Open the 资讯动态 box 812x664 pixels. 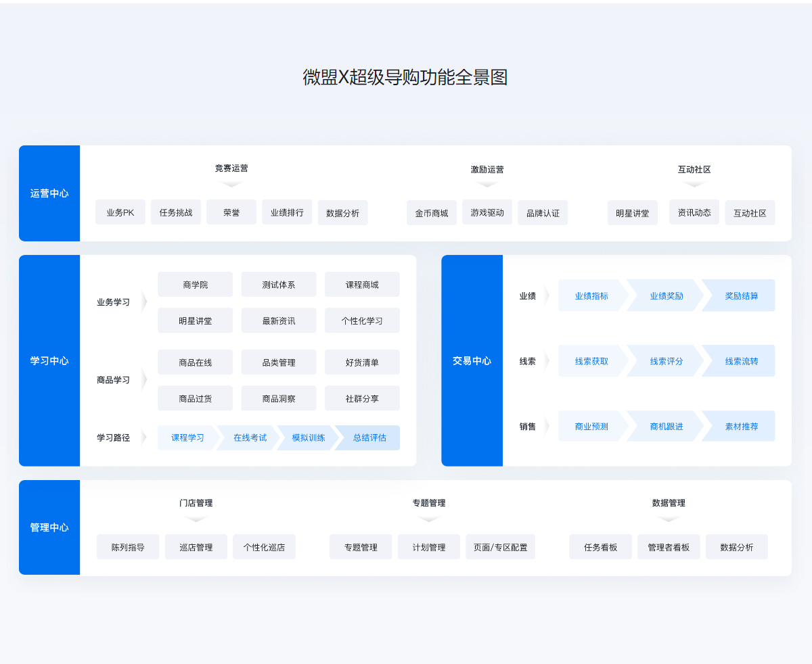(694, 212)
